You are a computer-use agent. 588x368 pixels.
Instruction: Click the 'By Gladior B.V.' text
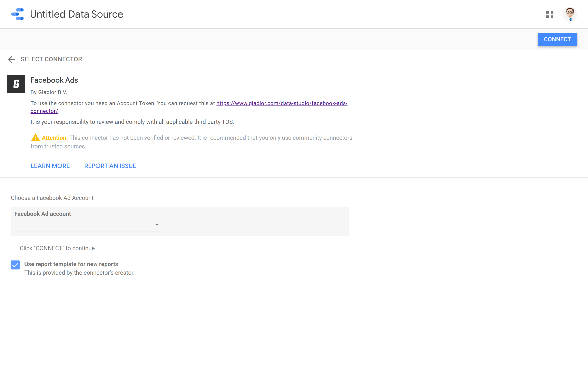coord(49,92)
